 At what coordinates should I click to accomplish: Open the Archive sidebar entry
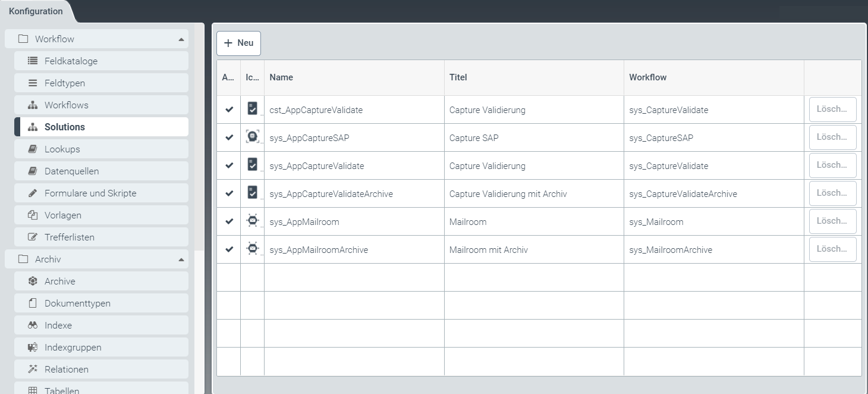pyautogui.click(x=59, y=281)
